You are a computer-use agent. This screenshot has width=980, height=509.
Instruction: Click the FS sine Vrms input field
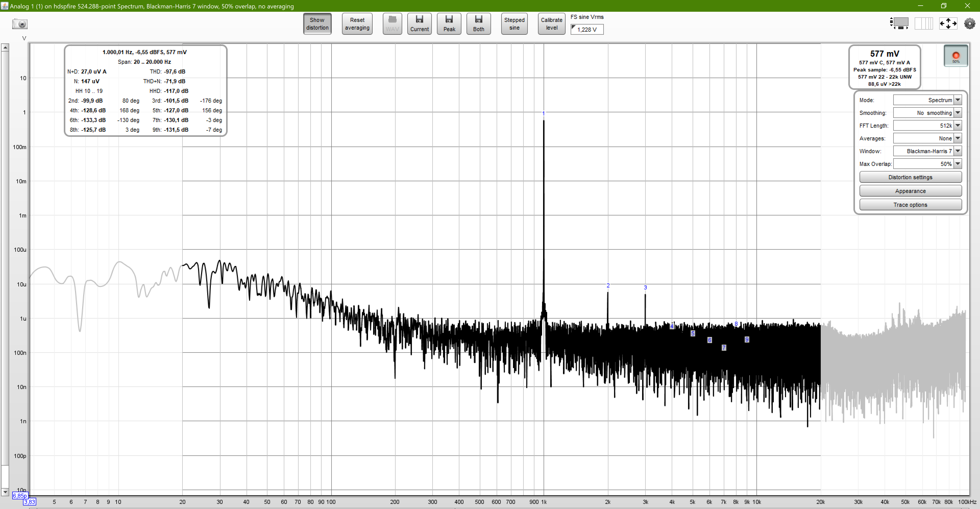tap(587, 29)
